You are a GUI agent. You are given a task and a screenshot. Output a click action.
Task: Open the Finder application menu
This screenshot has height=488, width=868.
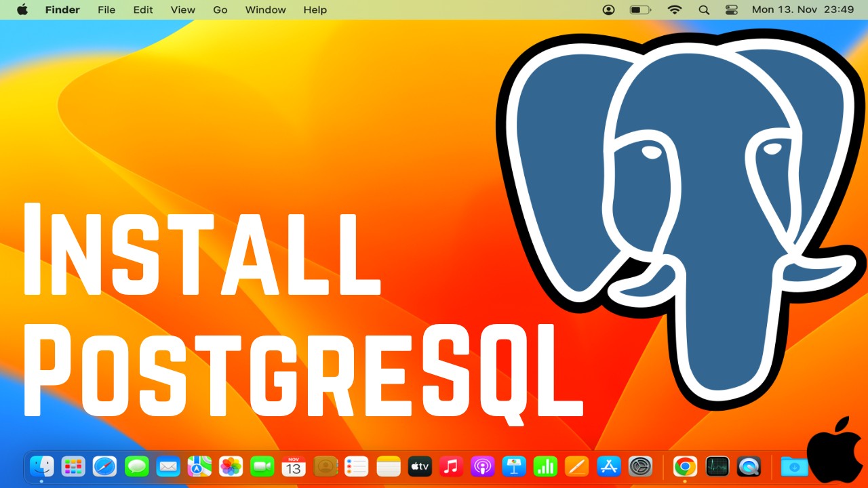point(62,9)
